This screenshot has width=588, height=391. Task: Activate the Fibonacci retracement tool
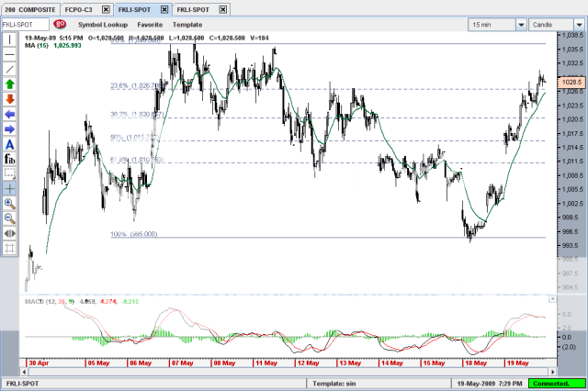click(x=9, y=158)
